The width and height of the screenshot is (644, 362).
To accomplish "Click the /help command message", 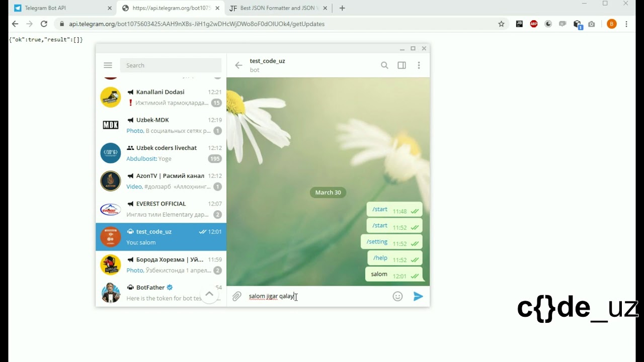I will tap(394, 258).
